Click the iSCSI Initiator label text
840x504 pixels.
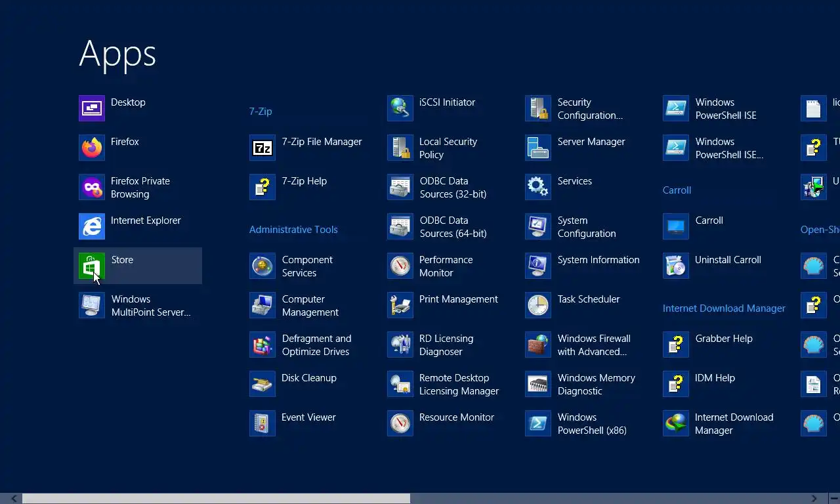click(x=448, y=102)
